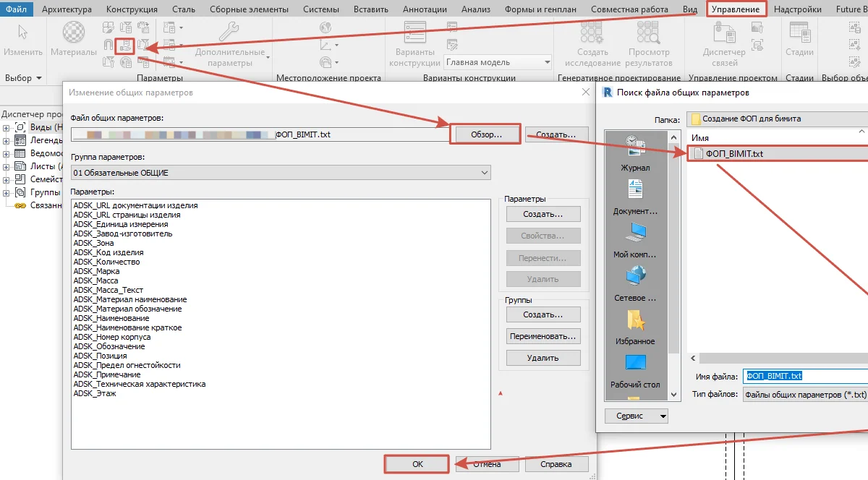
Task: Expand the Сервис dropdown button
Action: [637, 416]
